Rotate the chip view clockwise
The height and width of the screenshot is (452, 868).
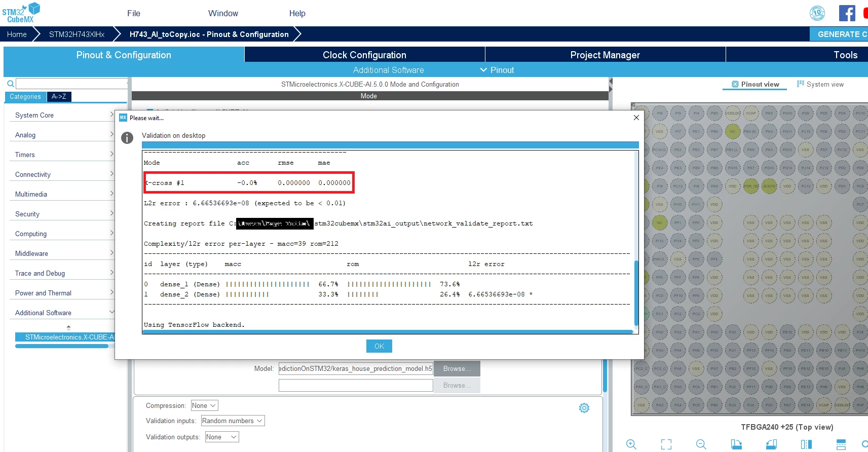(x=736, y=444)
